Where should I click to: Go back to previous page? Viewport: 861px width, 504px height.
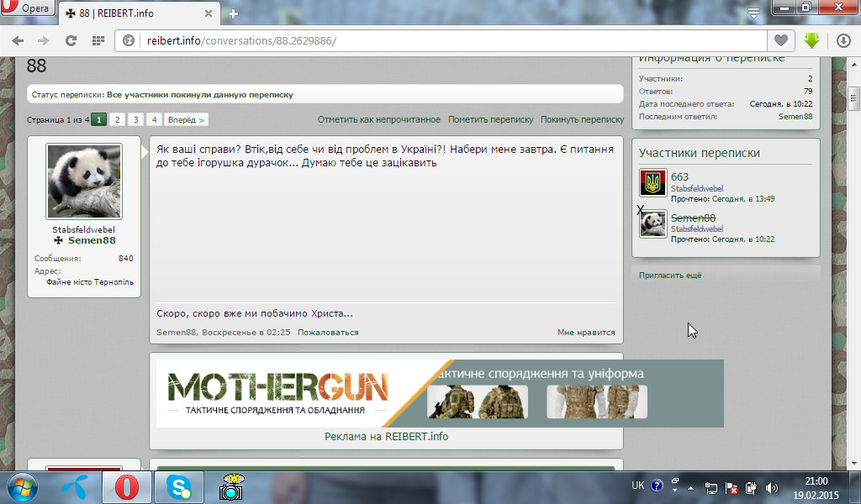point(18,40)
